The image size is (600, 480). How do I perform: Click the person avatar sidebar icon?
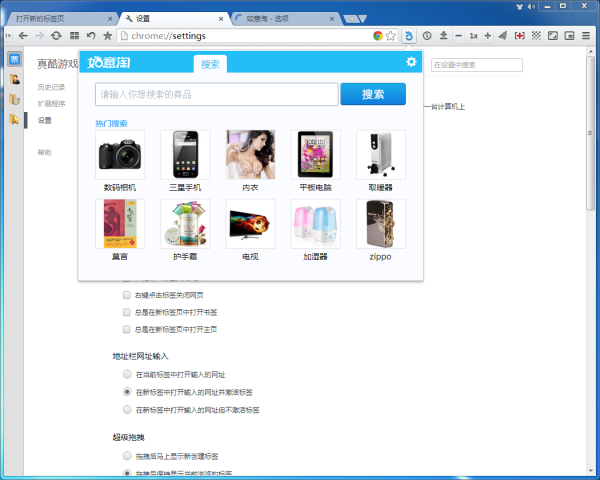point(15,79)
